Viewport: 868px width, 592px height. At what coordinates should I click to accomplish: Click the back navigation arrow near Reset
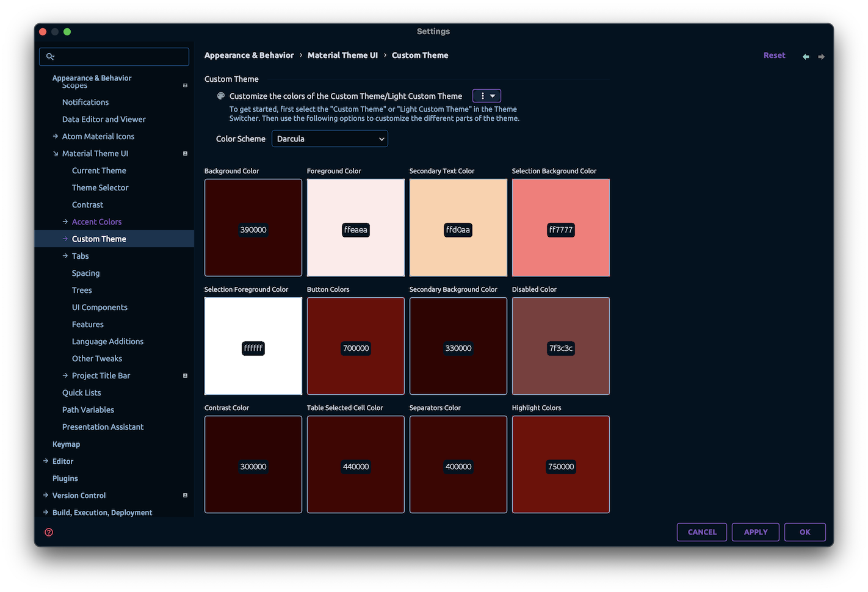click(805, 56)
